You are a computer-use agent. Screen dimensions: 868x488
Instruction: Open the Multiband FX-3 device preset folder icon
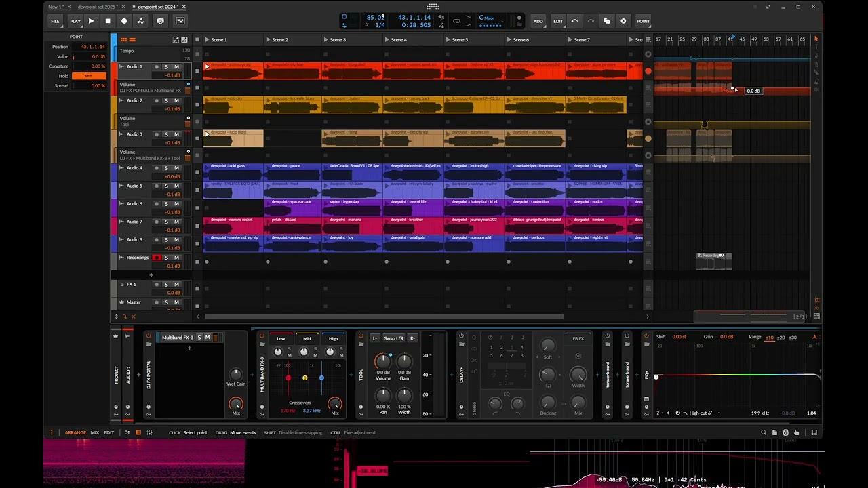tap(262, 344)
